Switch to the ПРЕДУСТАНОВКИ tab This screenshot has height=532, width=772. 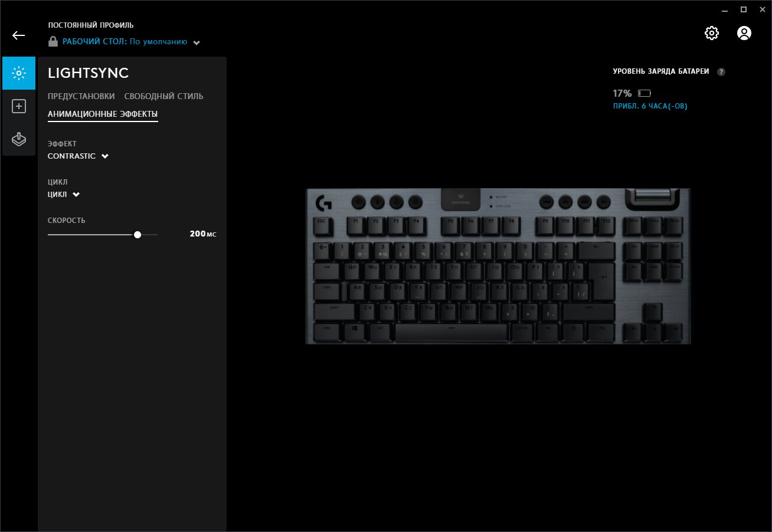tap(81, 96)
